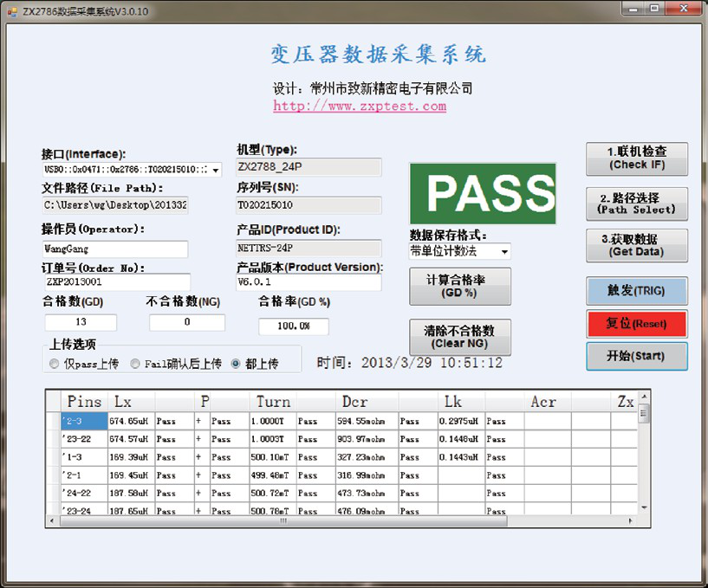Click the 1.联机检查 (Check IF) button
Viewport: 708px width, 588px height.
pos(637,158)
